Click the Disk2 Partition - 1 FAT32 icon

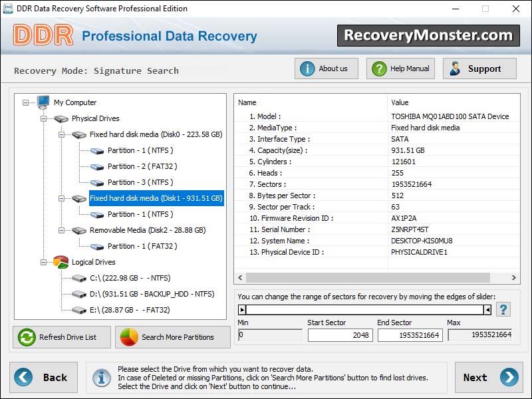pyautogui.click(x=97, y=246)
